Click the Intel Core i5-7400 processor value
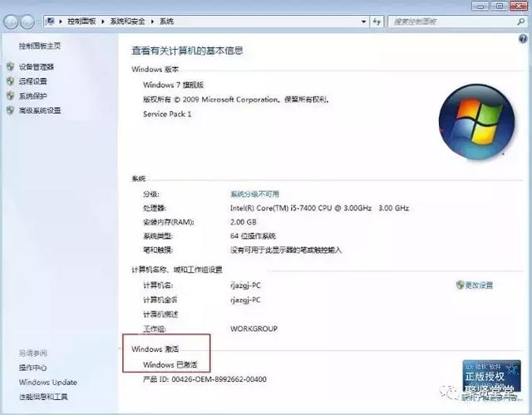The width and height of the screenshot is (532, 415). tap(319, 208)
